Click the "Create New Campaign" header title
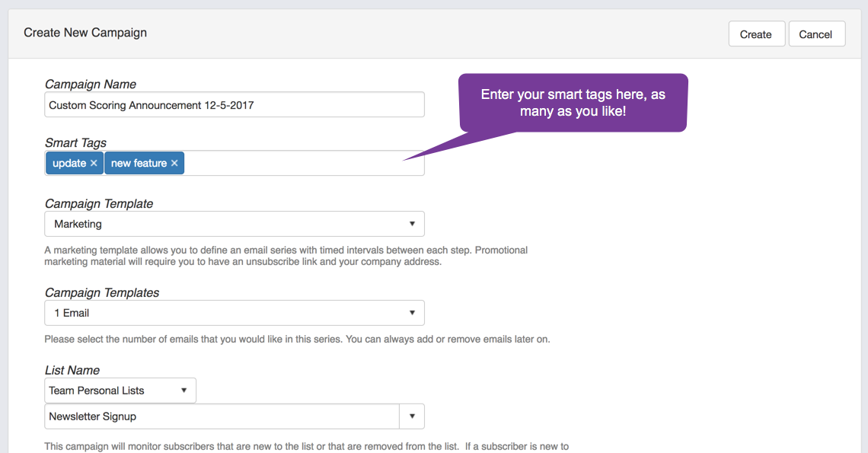The height and width of the screenshot is (453, 868). click(85, 33)
